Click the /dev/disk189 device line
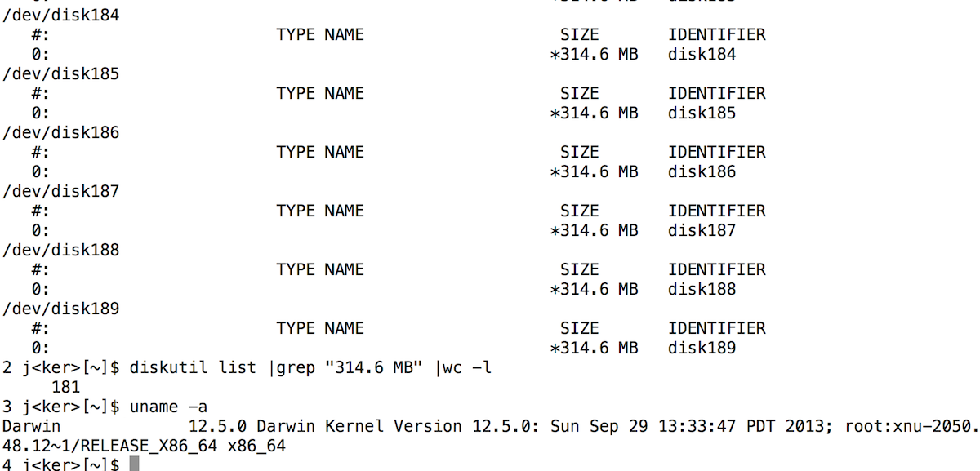Screen dimensions: 980x471 pos(61,309)
